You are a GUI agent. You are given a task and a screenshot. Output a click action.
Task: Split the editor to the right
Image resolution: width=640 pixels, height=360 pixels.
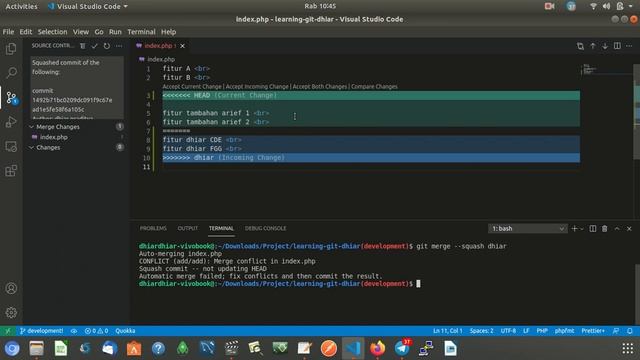coord(617,46)
